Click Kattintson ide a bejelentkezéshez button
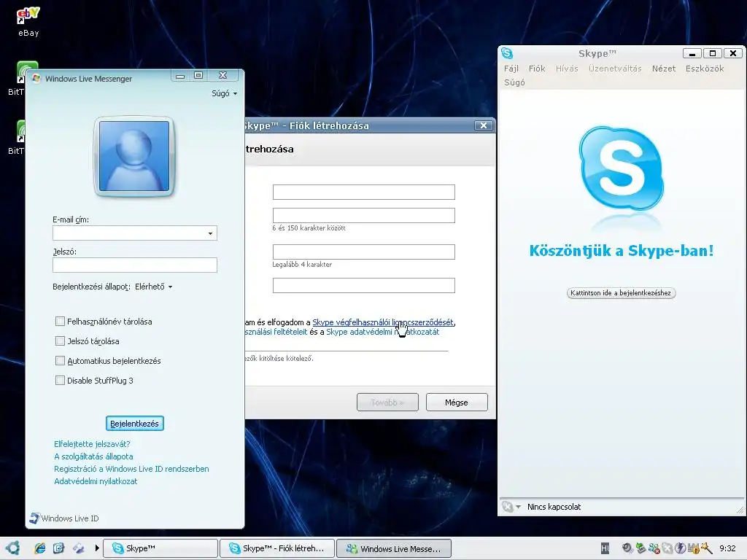The width and height of the screenshot is (747, 560). point(621,293)
